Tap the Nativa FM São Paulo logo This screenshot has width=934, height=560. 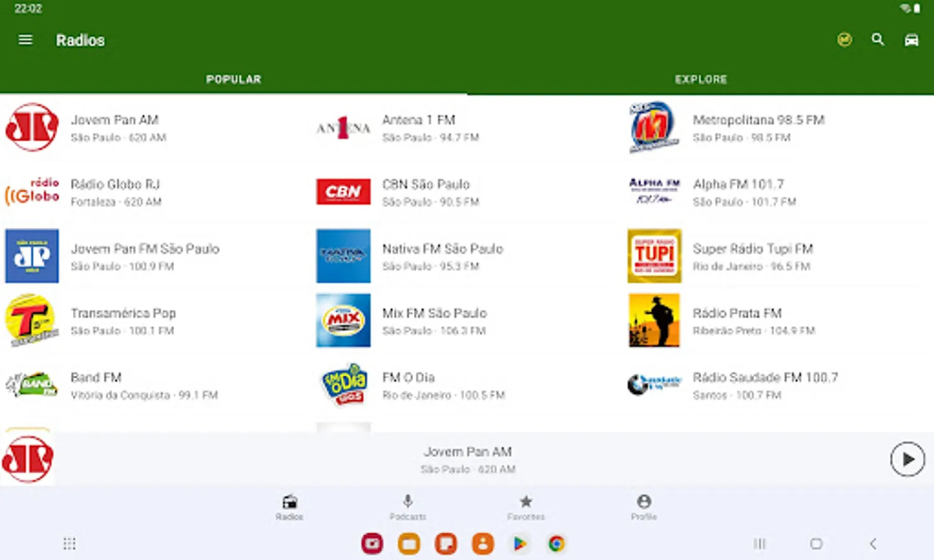tap(343, 256)
